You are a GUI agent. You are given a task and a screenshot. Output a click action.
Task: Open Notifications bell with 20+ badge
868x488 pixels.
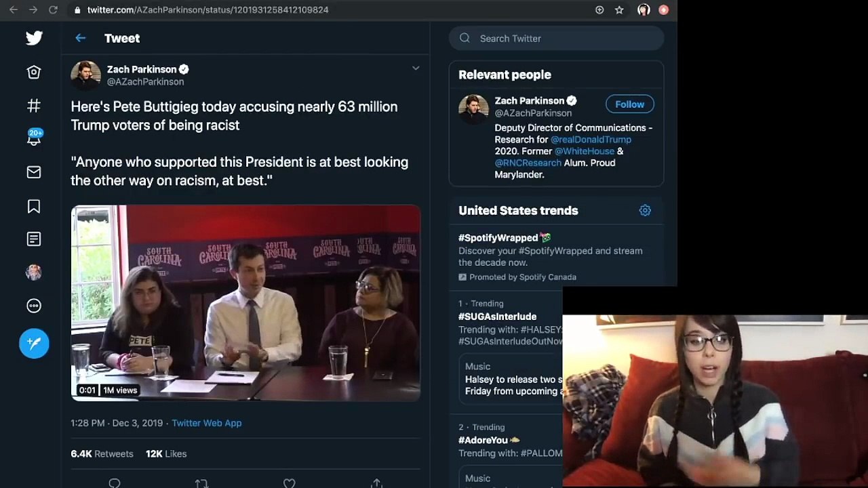(35, 137)
